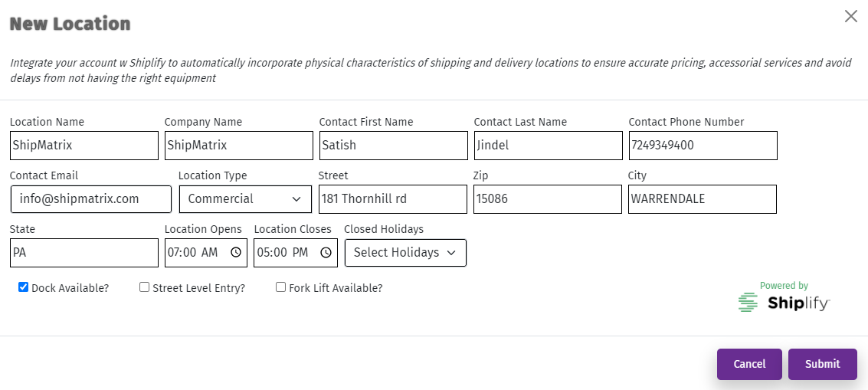Open the clock picker for Location Closes
The image size is (868, 390).
326,253
